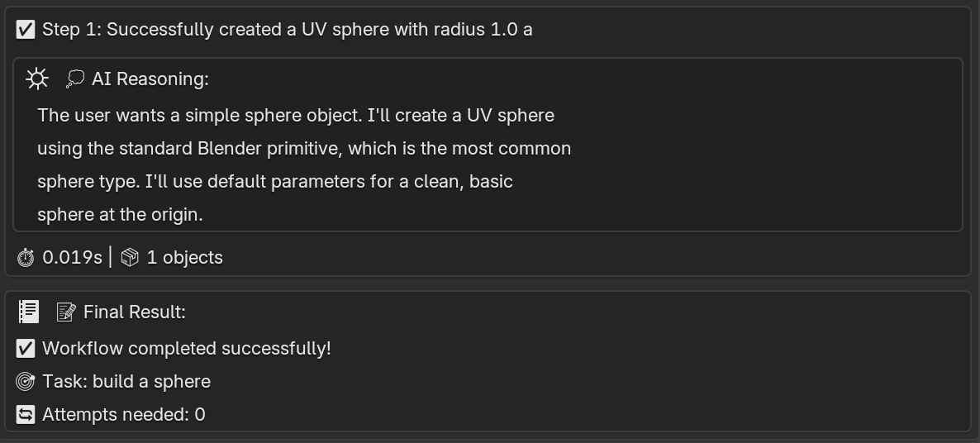Image resolution: width=980 pixels, height=443 pixels.
Task: Select the 0.019s timing value
Action: tap(72, 257)
